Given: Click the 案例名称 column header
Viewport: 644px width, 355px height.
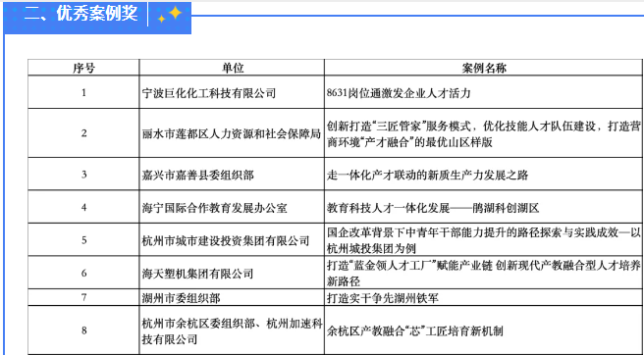Looking at the screenshot, I should coord(483,68).
